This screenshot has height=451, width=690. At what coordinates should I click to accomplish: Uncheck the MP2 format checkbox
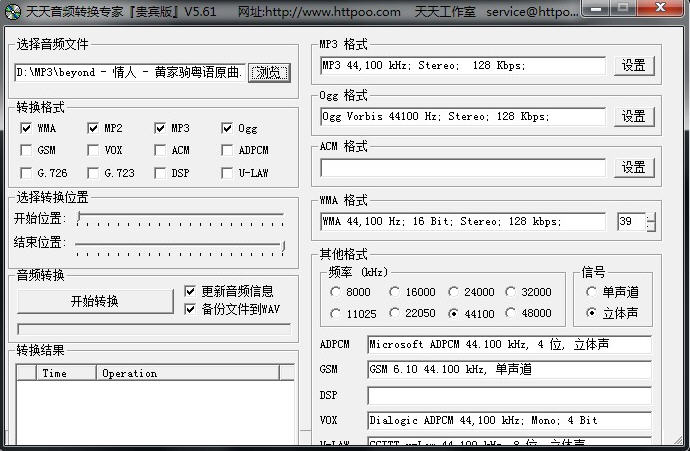point(93,128)
